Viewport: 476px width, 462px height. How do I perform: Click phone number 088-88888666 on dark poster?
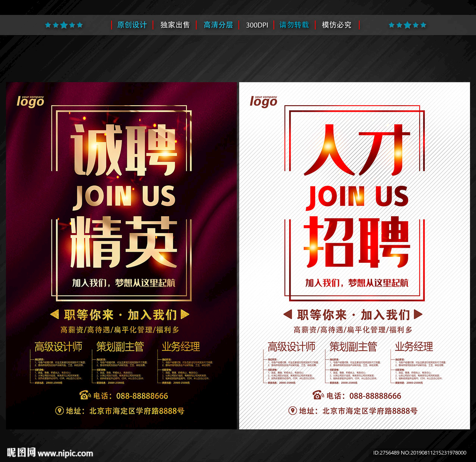point(142,396)
